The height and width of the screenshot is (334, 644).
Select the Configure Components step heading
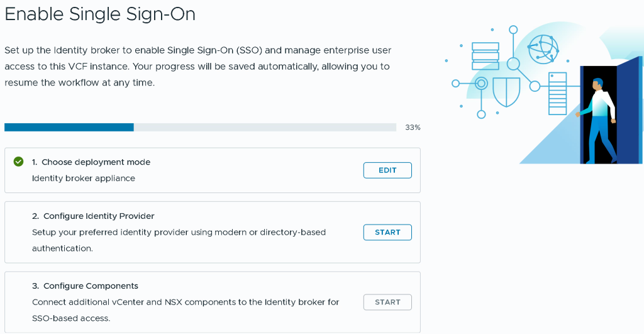(x=85, y=286)
